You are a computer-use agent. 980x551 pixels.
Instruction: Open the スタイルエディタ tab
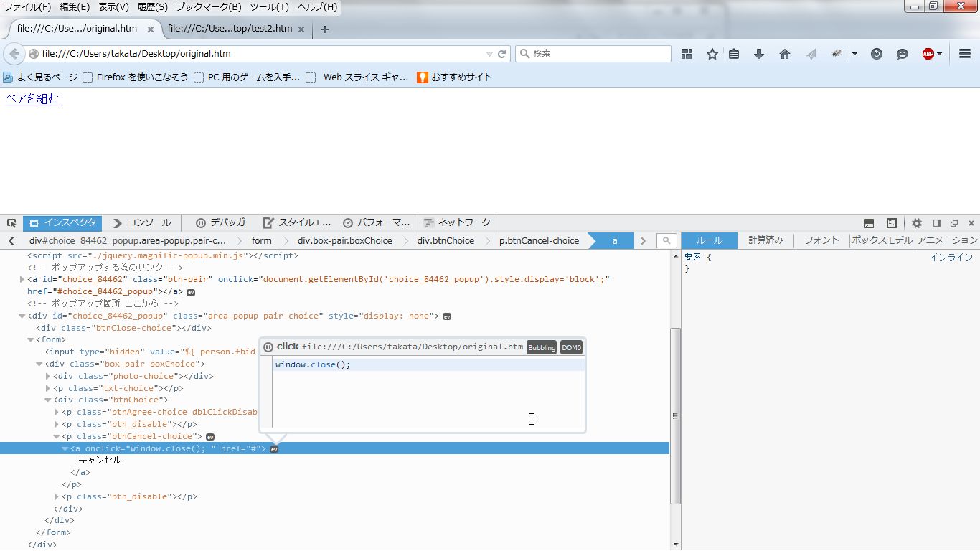[298, 223]
